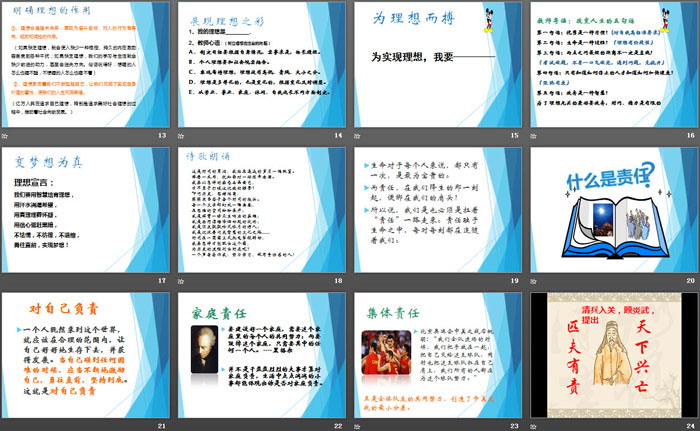Image resolution: width=700 pixels, height=431 pixels.
Task: Select slide 16 thumbnail with the teacher's message
Action: pos(614,65)
